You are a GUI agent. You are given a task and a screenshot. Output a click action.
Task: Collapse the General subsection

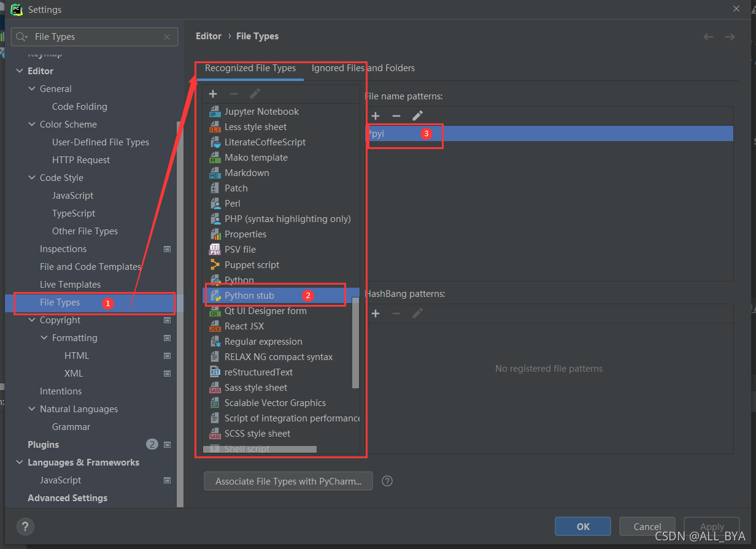click(33, 89)
